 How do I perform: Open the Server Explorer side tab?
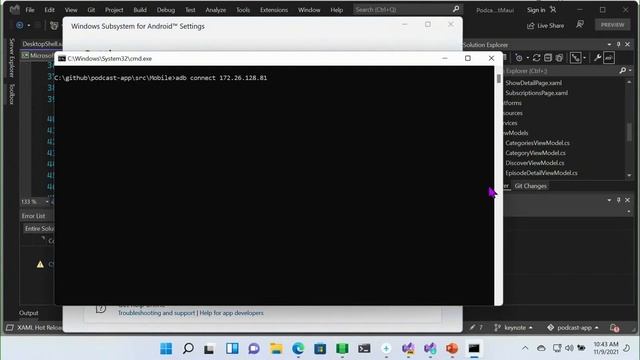click(x=11, y=58)
